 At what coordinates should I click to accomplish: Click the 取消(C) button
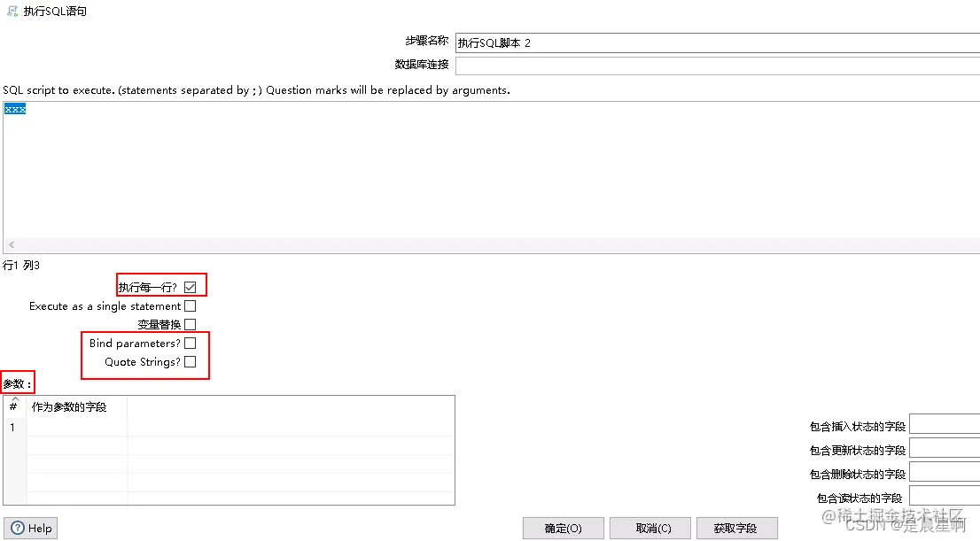point(649,528)
